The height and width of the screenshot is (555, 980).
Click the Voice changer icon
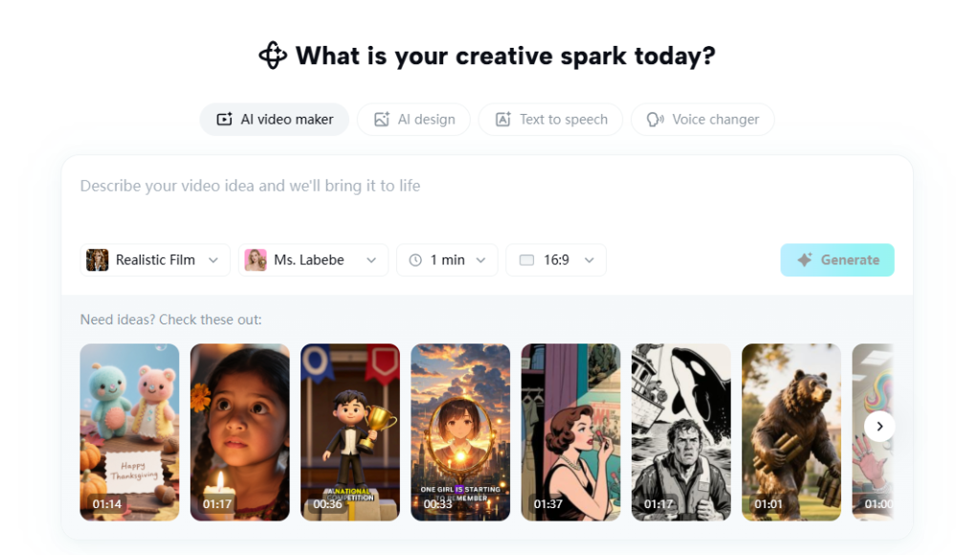click(656, 120)
